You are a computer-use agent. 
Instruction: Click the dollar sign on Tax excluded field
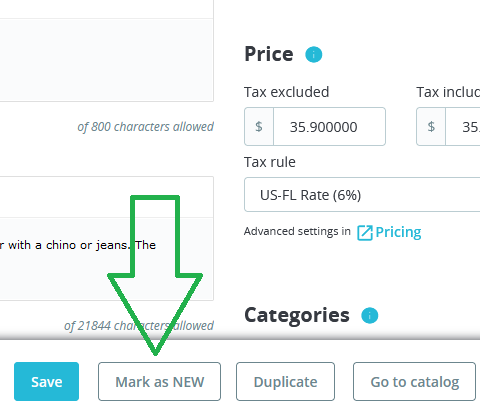pos(259,127)
